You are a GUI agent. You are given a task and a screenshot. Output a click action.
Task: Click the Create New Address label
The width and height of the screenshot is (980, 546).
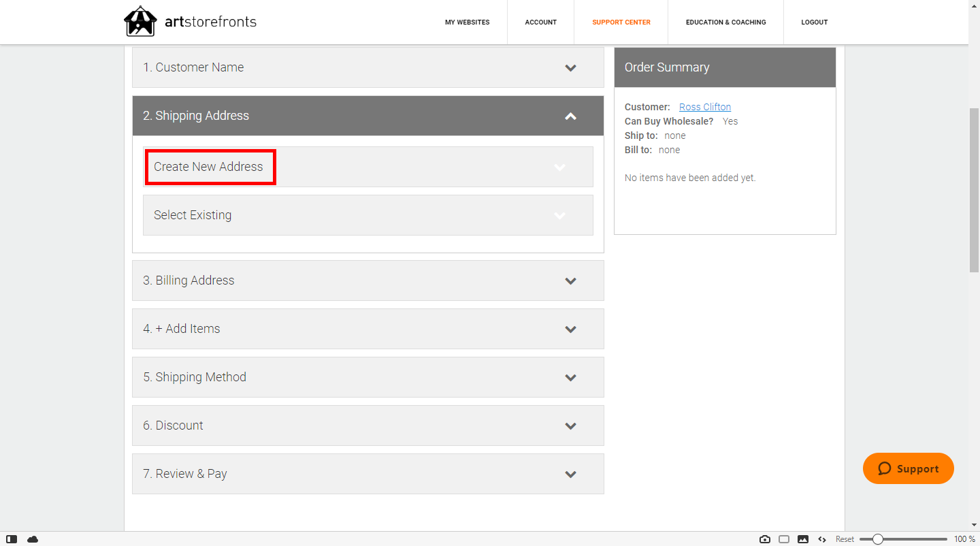[208, 167]
